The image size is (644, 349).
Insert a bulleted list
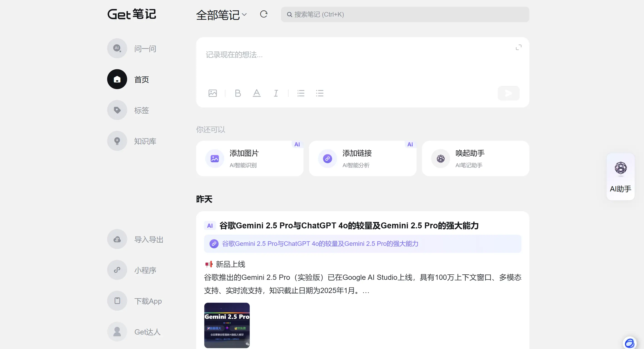click(x=319, y=93)
